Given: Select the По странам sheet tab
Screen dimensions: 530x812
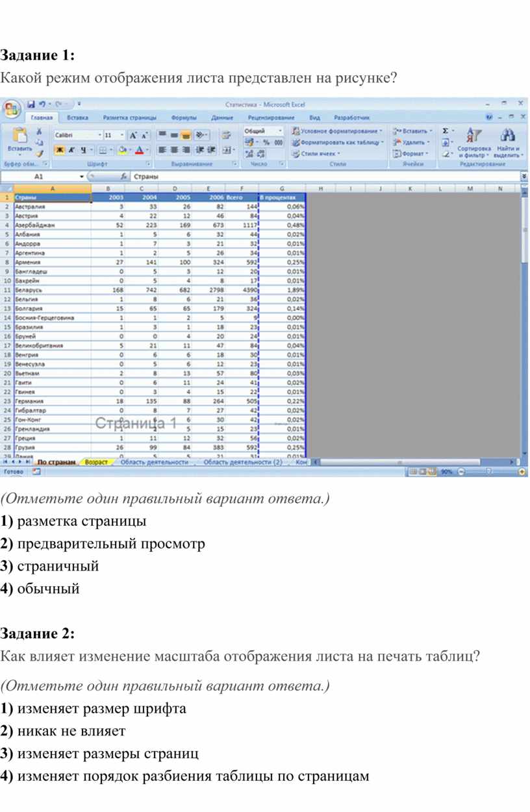Looking at the screenshot, I should (57, 462).
